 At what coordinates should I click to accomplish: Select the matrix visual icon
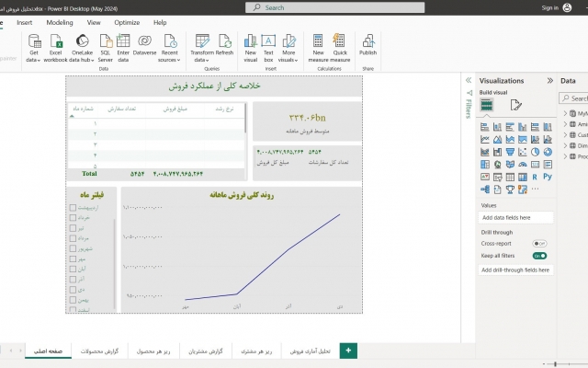click(x=523, y=177)
